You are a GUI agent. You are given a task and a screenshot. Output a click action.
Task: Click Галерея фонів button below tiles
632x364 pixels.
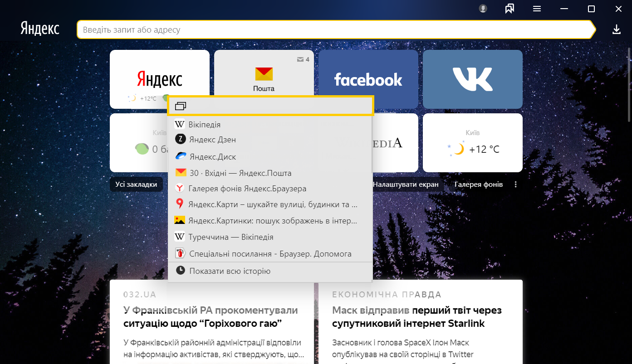click(479, 184)
